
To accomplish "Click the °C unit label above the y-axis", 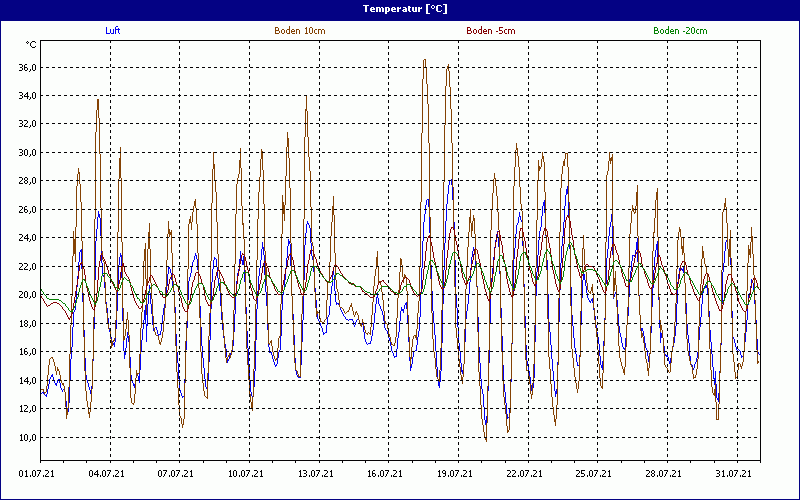I will pyautogui.click(x=31, y=45).
